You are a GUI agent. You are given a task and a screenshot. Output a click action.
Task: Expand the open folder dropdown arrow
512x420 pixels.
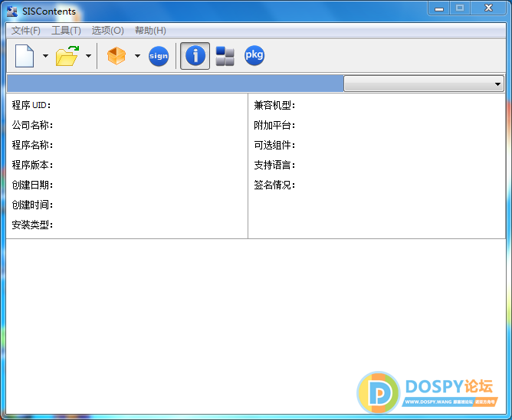pos(88,56)
